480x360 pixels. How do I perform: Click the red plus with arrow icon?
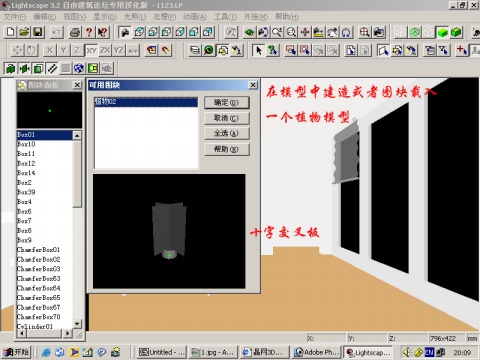[x=462, y=50]
